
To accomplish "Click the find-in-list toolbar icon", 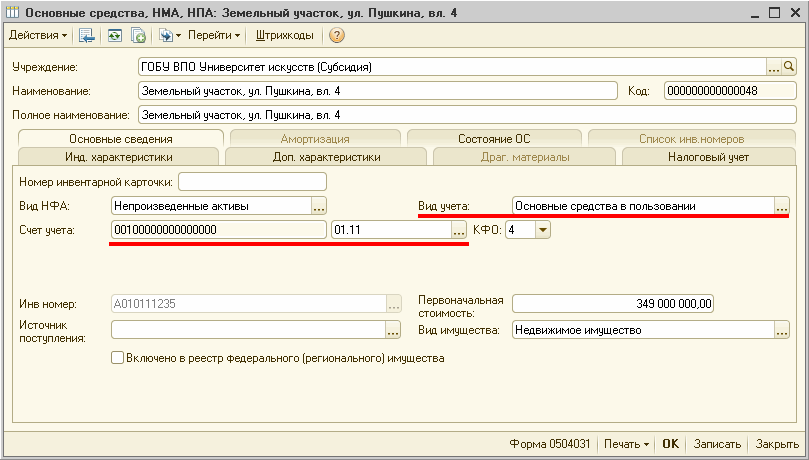I will pyautogui.click(x=87, y=35).
